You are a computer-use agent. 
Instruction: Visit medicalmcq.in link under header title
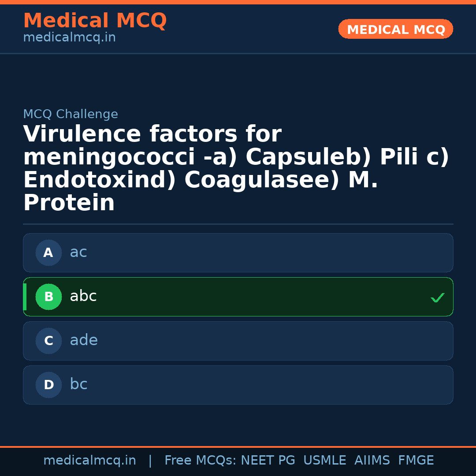pyautogui.click(x=69, y=38)
